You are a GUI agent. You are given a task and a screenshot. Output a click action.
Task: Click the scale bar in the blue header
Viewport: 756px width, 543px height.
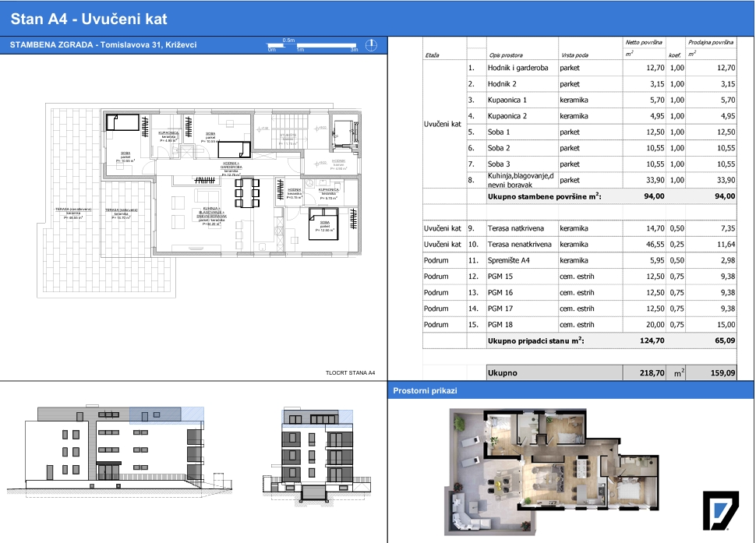point(313,45)
